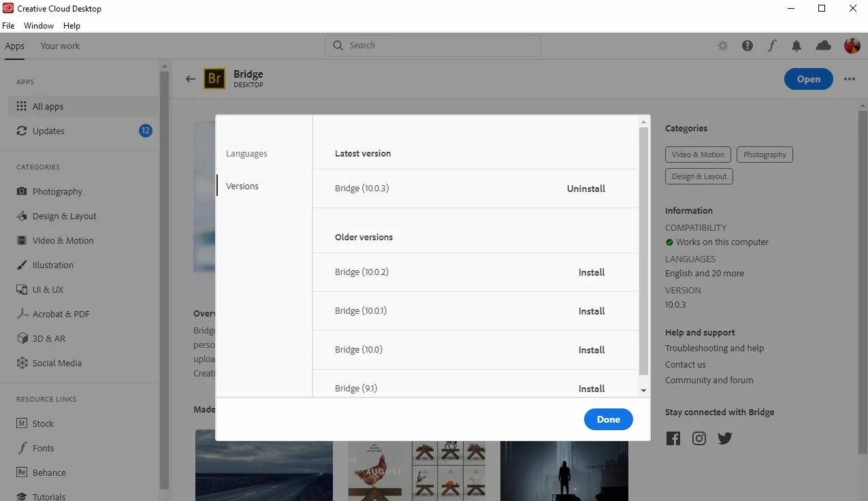Open the fonts f icon in header
Screen dimensions: 868x501
(x=772, y=46)
